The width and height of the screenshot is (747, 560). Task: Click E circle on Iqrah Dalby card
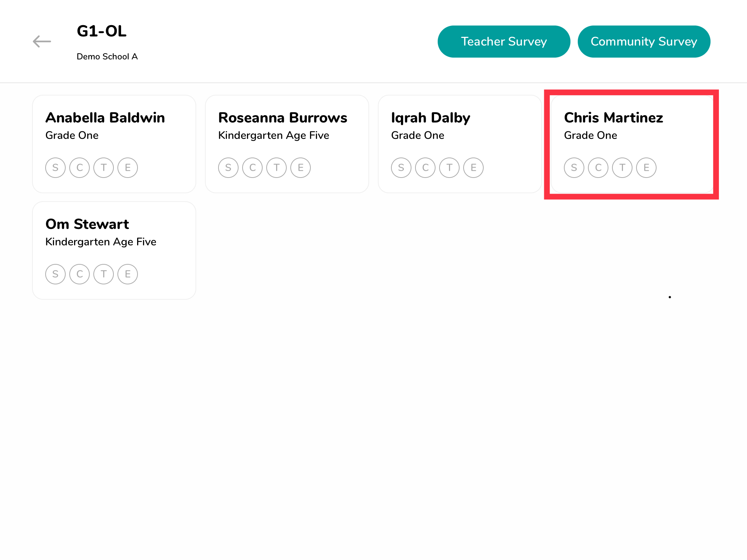(x=473, y=168)
